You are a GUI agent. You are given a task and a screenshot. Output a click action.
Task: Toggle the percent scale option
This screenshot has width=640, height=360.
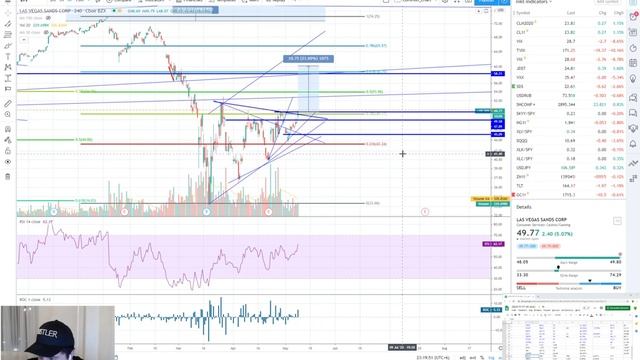[x=482, y=358]
